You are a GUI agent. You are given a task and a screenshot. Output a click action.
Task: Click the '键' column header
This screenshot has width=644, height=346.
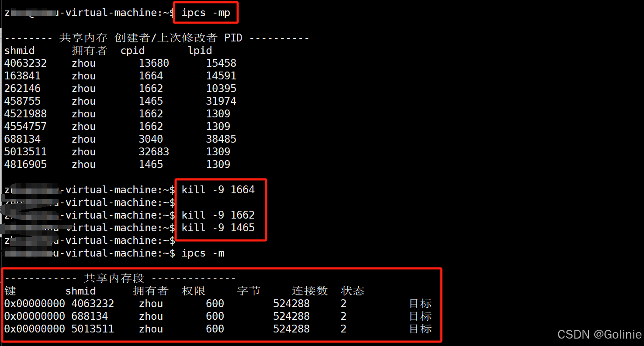tap(10, 291)
